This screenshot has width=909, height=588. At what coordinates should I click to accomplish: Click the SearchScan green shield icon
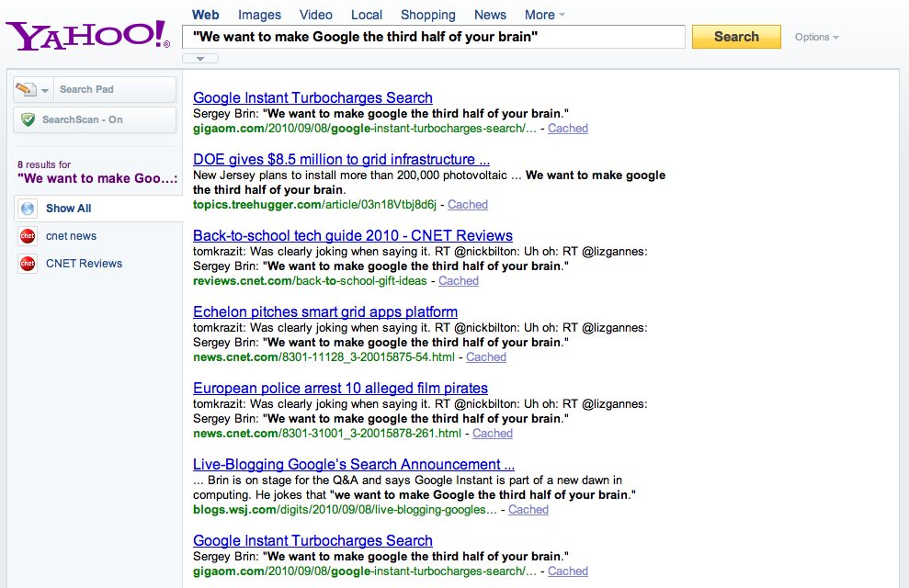(x=28, y=119)
